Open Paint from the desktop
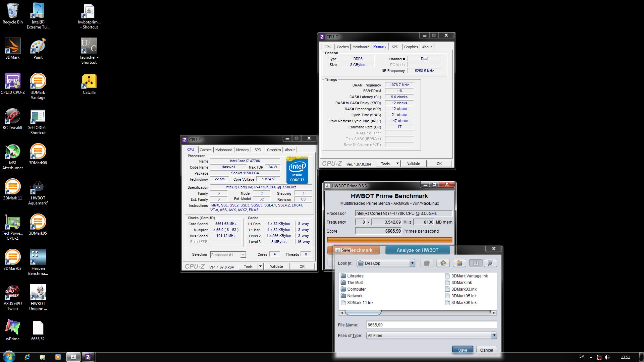The image size is (644, 362). click(x=38, y=49)
